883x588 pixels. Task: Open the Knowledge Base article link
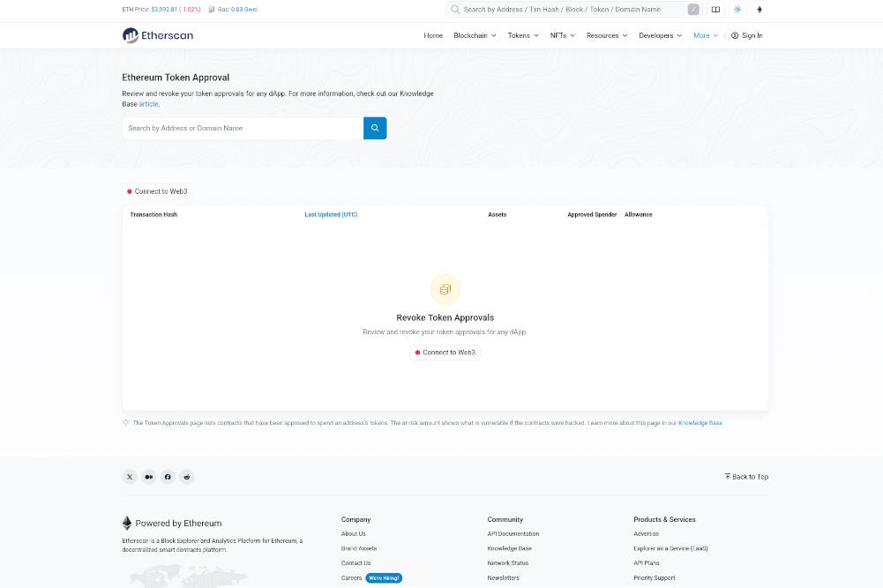click(x=148, y=104)
